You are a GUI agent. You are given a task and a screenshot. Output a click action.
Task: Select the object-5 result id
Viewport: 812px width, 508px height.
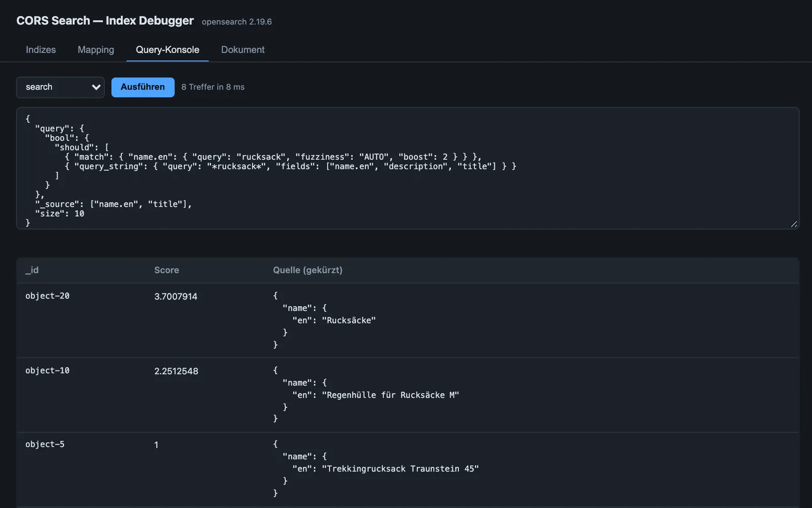tap(45, 444)
